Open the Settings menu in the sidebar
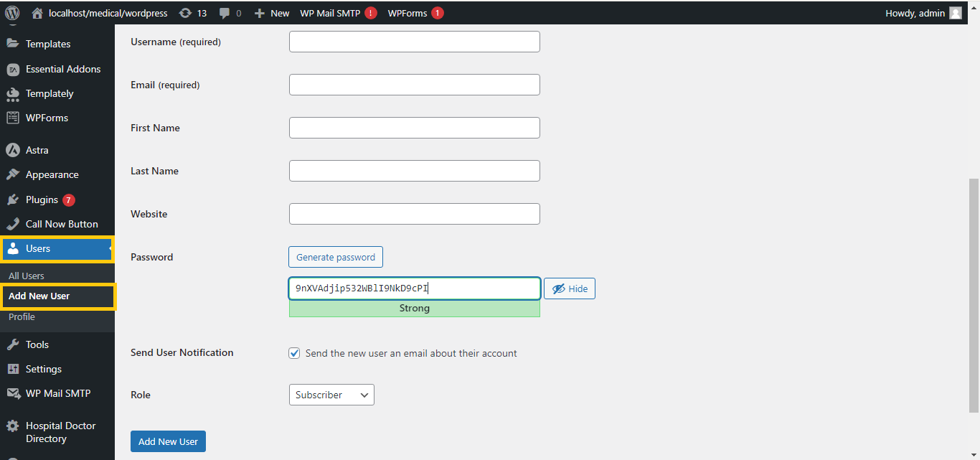The image size is (980, 460). 43,369
